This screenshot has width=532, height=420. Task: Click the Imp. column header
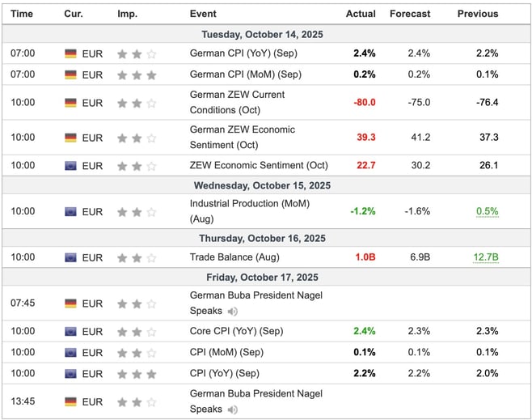127,14
